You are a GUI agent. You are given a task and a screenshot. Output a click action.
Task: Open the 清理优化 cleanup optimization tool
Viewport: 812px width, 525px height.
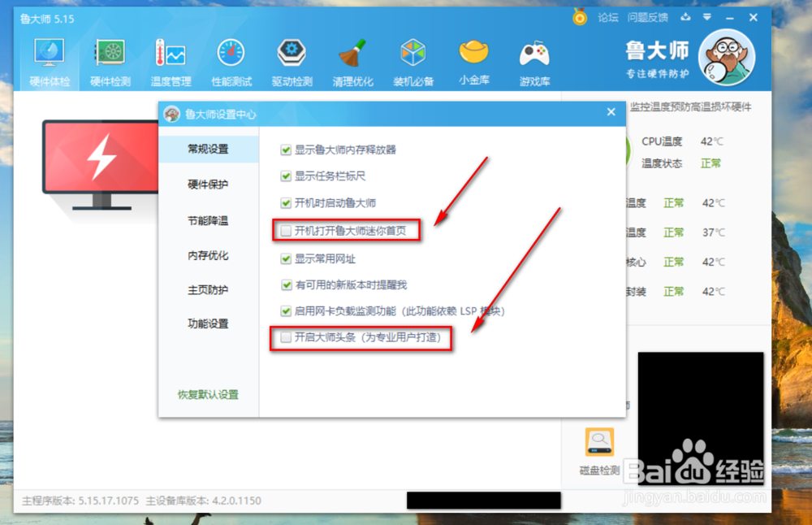[x=352, y=57]
